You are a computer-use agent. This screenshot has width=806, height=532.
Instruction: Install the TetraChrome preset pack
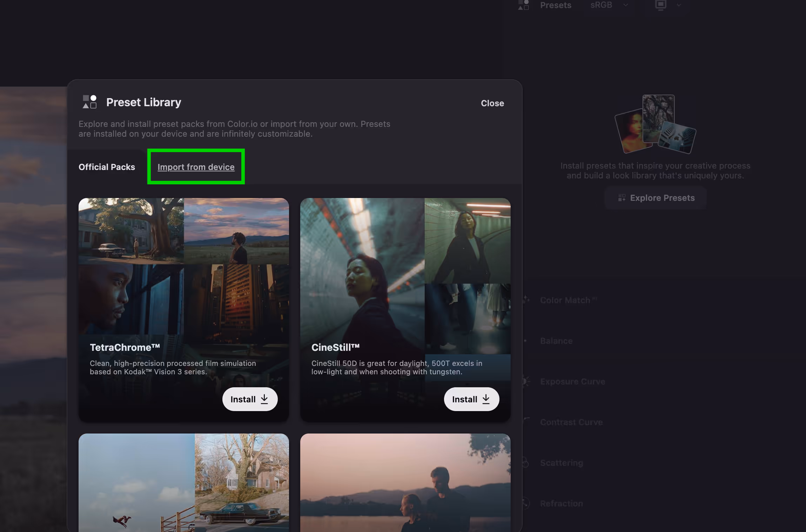pyautogui.click(x=249, y=399)
